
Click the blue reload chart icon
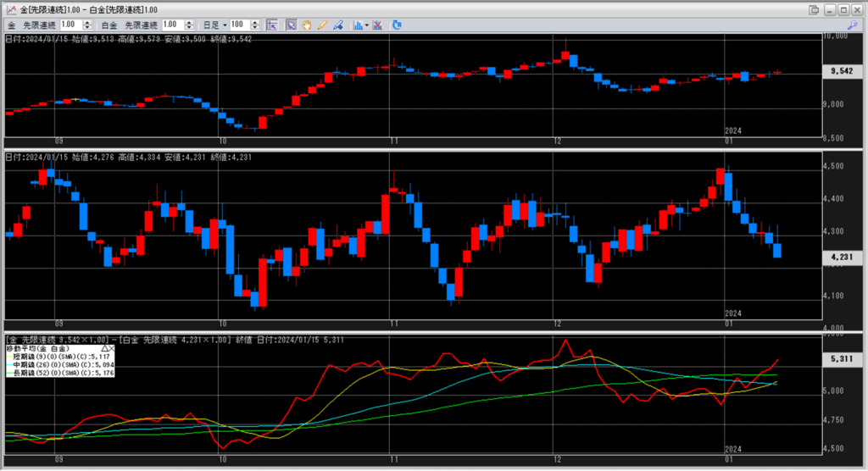[x=397, y=25]
